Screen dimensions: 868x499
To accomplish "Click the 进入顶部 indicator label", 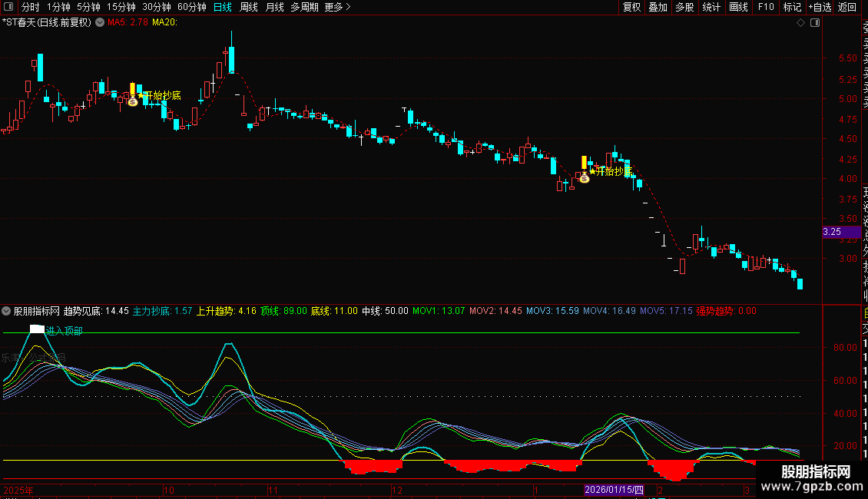I will 64,331.
